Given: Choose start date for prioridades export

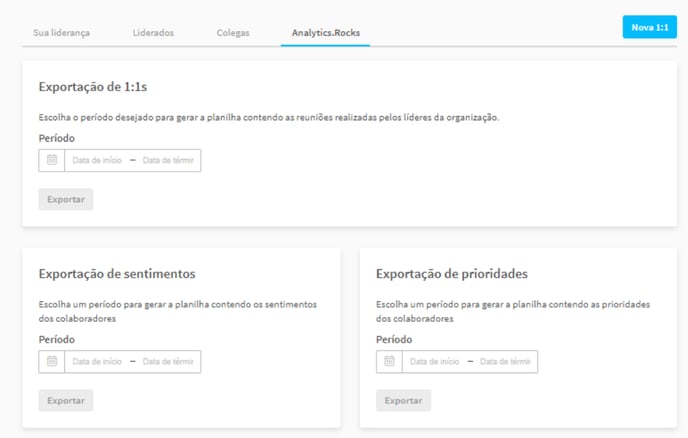Looking at the screenshot, I should 434,361.
